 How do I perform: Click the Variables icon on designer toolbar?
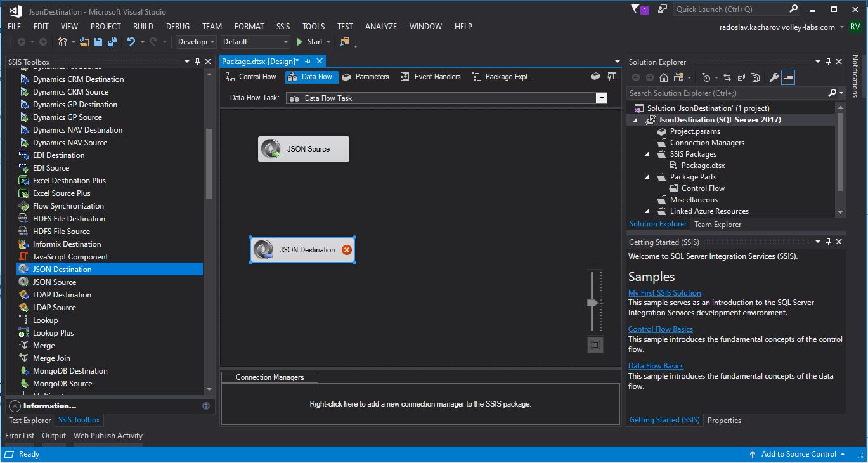tap(595, 77)
